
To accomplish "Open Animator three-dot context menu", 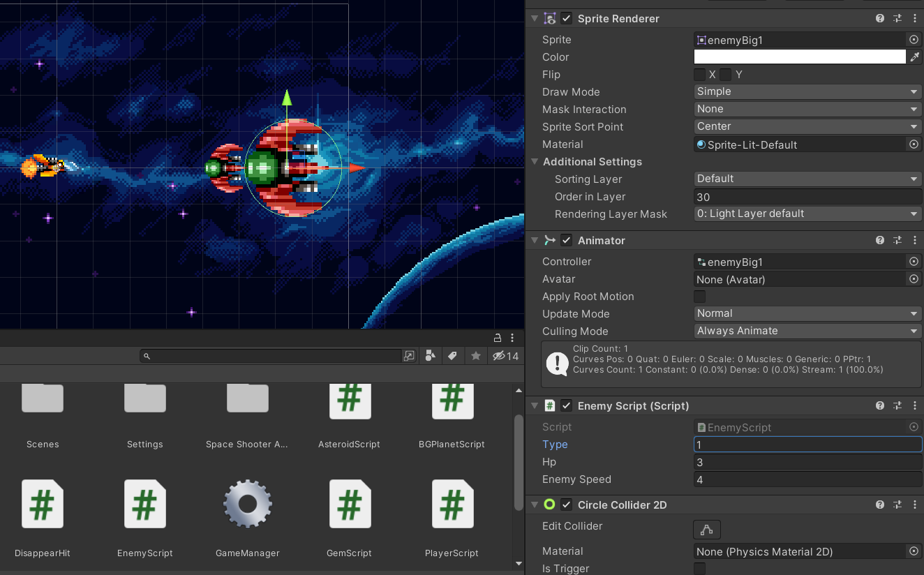I will click(x=914, y=240).
